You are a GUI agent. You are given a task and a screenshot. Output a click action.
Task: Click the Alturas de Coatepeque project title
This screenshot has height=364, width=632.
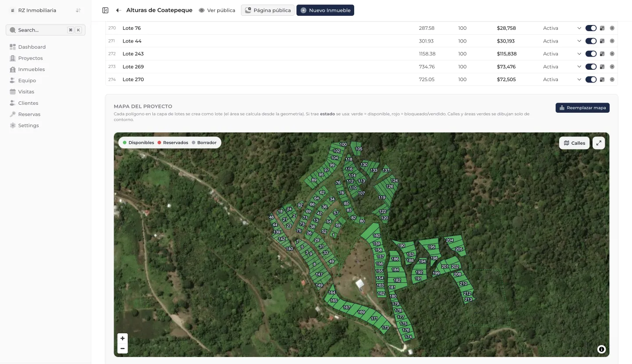[159, 10]
